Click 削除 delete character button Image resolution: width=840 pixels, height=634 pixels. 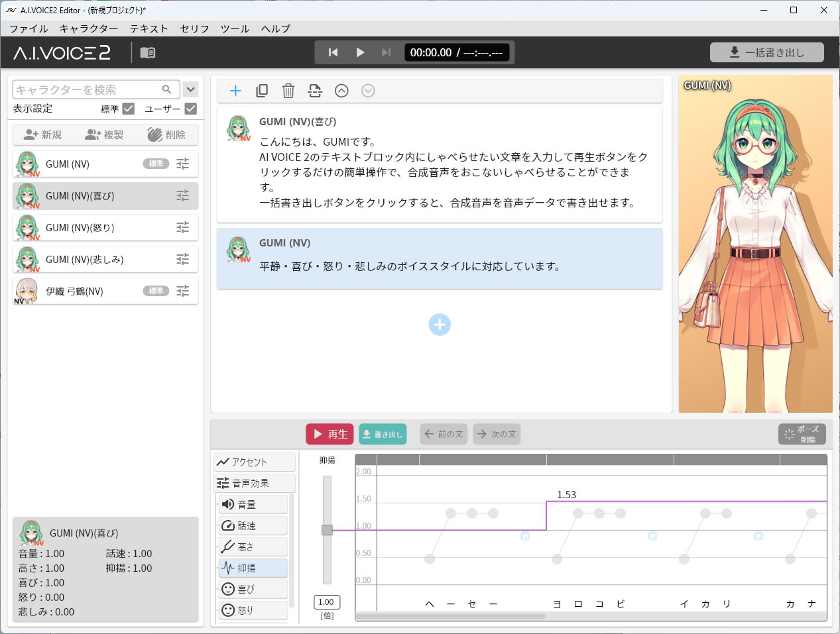(166, 134)
